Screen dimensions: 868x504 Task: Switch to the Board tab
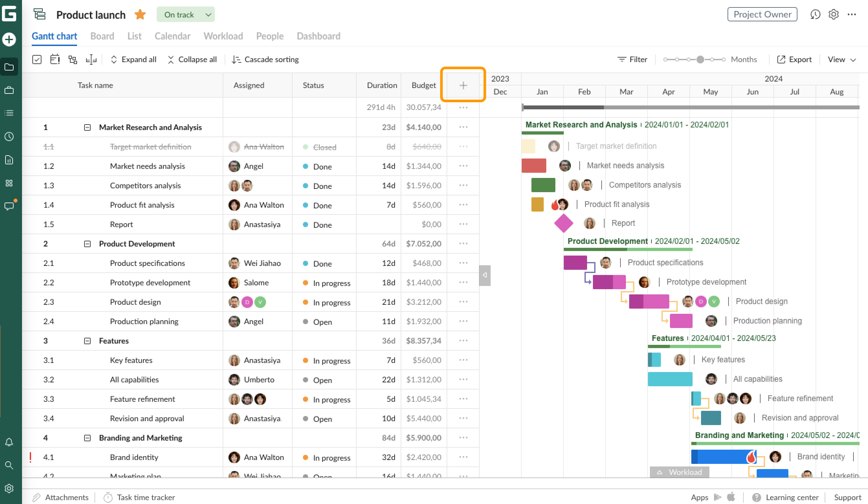coord(102,36)
